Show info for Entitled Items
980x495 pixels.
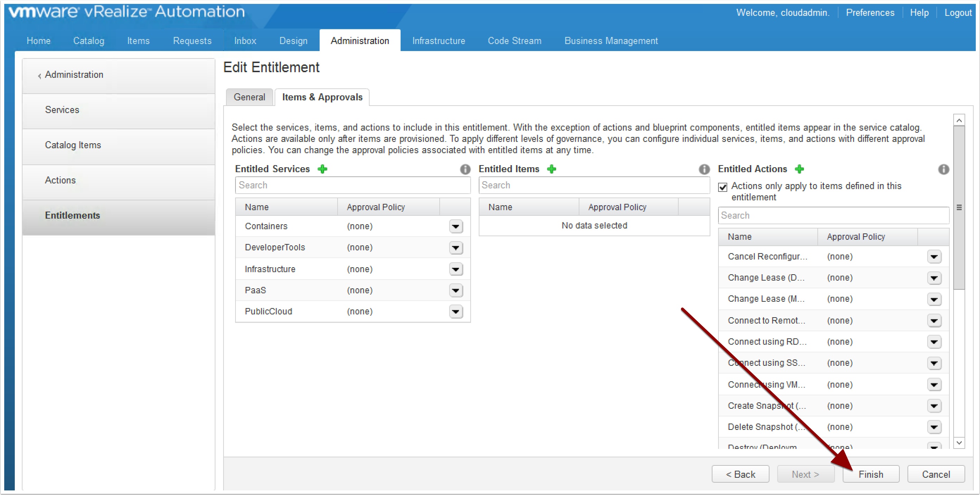pyautogui.click(x=704, y=169)
